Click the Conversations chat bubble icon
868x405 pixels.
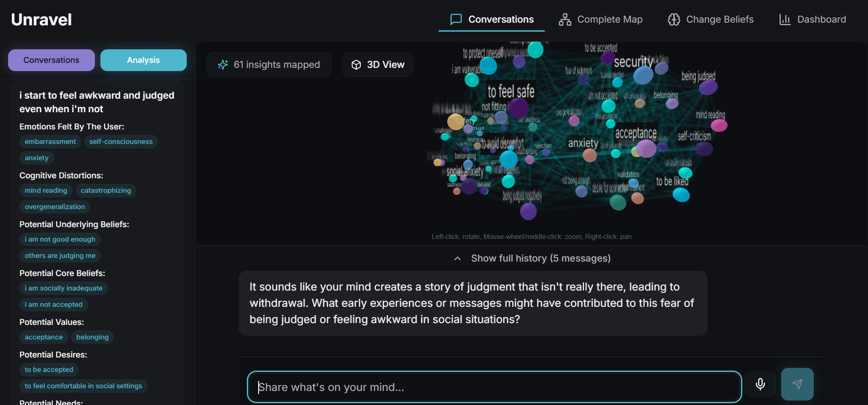point(456,19)
